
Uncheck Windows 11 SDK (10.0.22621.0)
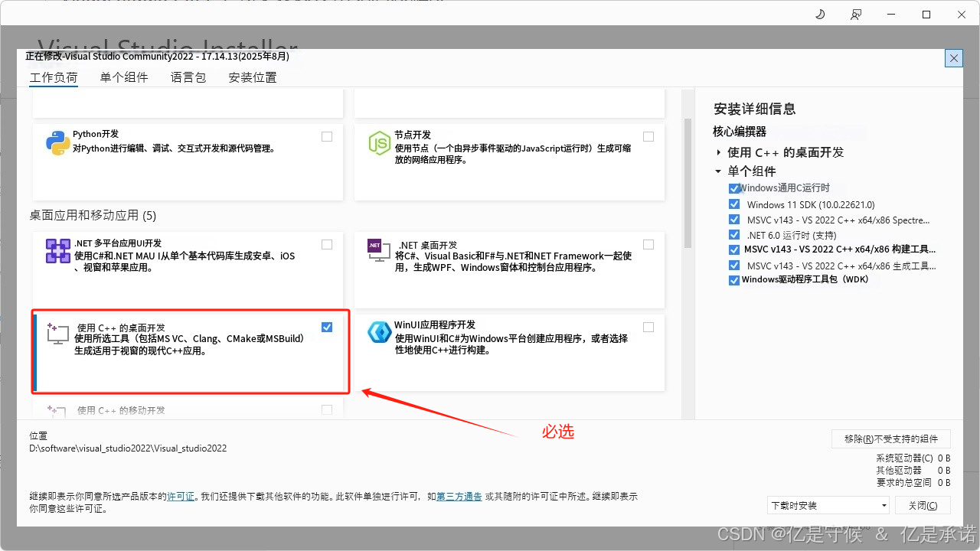click(734, 204)
